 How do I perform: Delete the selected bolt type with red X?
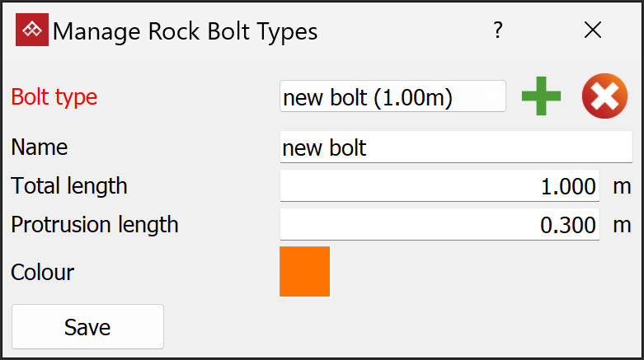point(604,97)
